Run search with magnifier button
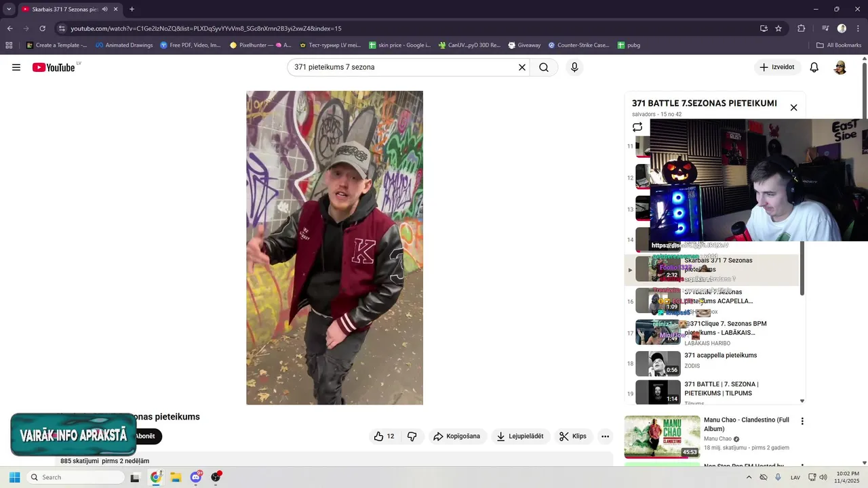The image size is (868, 488). coord(544,67)
